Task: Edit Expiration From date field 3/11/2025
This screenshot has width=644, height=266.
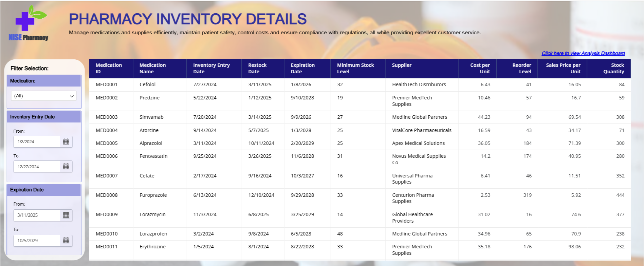Action: pyautogui.click(x=37, y=215)
